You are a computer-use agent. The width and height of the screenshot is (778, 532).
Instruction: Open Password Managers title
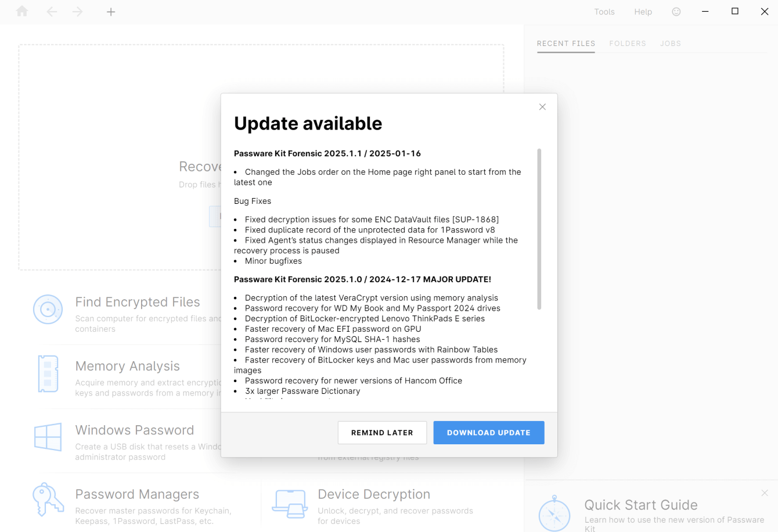tap(137, 494)
